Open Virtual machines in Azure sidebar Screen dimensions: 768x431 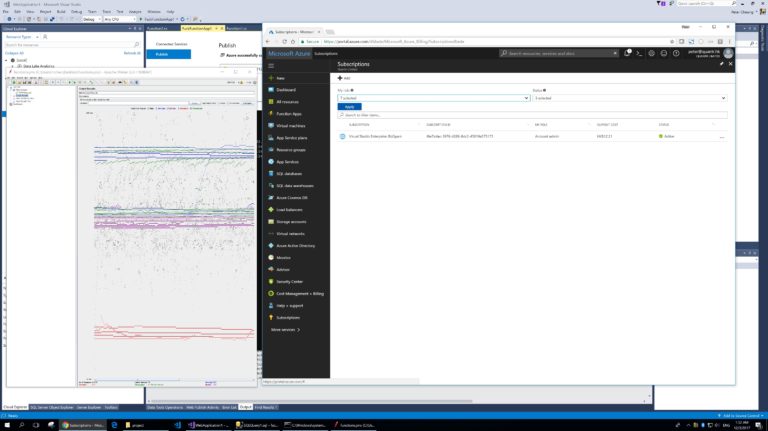(290, 126)
